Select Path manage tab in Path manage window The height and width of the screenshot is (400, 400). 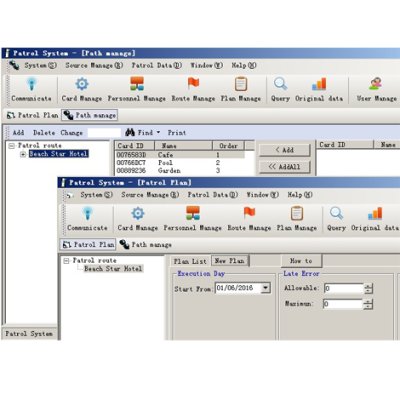click(90, 115)
